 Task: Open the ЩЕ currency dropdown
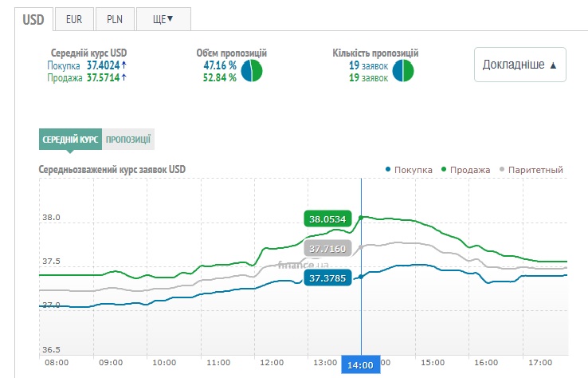pyautogui.click(x=163, y=19)
